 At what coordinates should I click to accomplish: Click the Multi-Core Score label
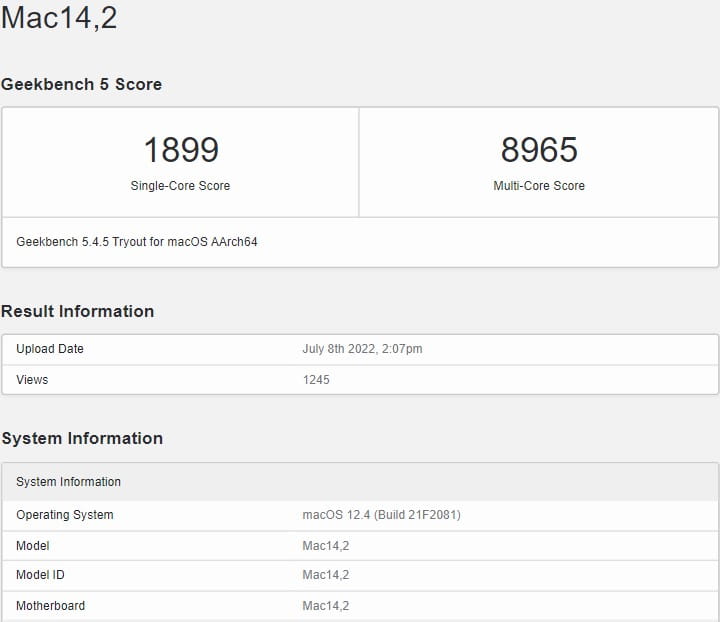[x=539, y=185]
